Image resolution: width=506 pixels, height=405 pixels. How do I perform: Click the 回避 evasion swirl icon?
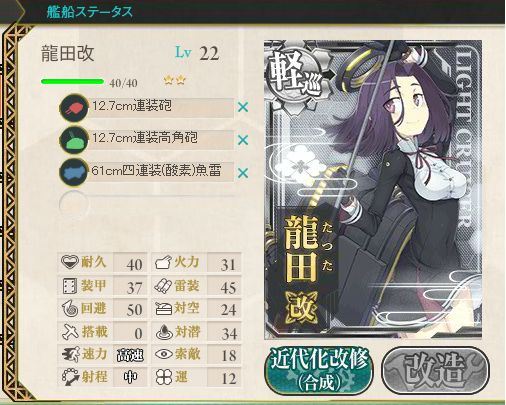point(70,309)
